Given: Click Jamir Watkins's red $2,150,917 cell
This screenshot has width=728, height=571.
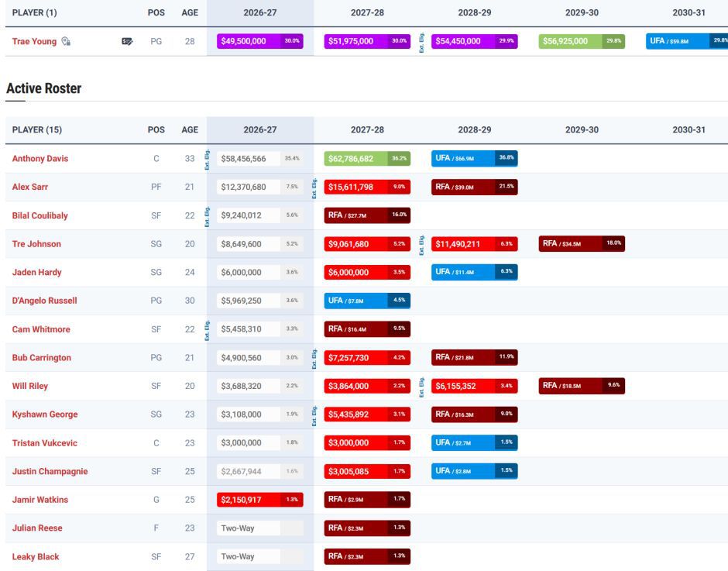Looking at the screenshot, I should click(x=260, y=500).
